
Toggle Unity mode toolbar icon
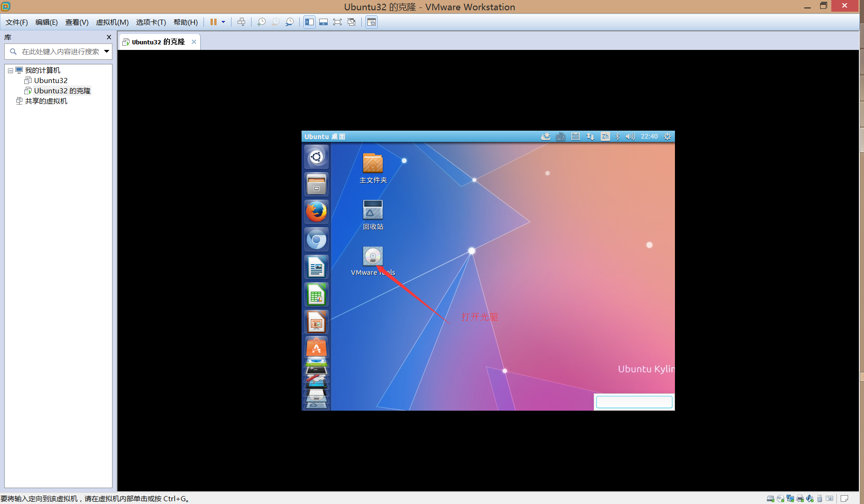pyautogui.click(x=351, y=22)
